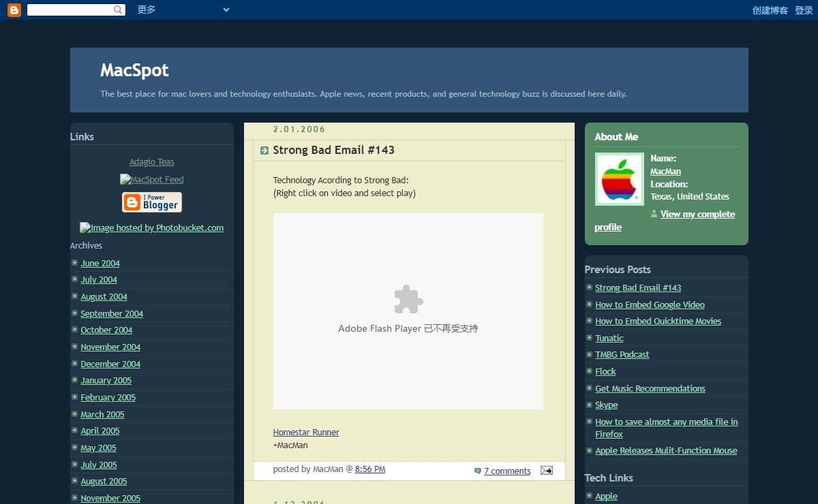Click the orange Blogger logo icon

tap(14, 10)
